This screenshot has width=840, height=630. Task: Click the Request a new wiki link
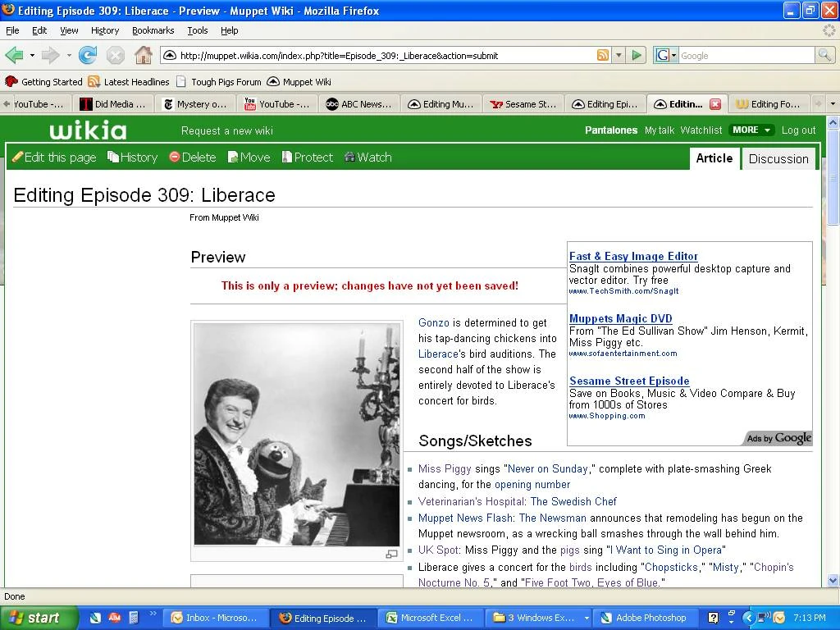click(x=227, y=130)
